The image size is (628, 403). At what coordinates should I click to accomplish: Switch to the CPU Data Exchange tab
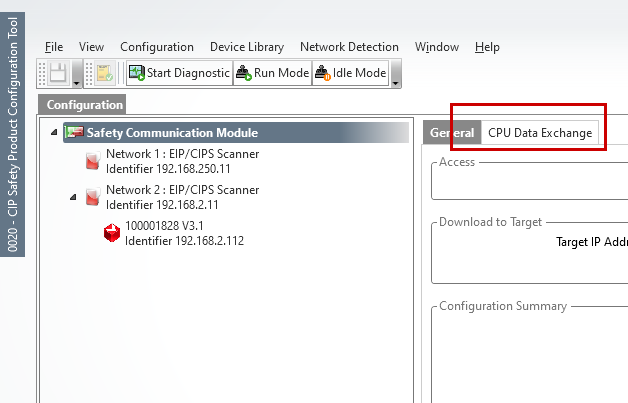coord(539,133)
